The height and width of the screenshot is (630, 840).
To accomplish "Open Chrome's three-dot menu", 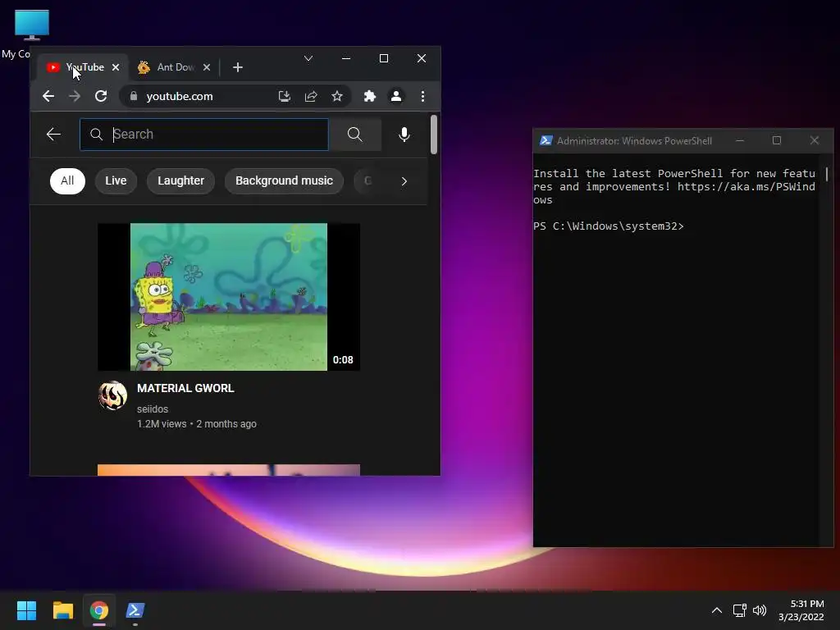I will click(422, 97).
